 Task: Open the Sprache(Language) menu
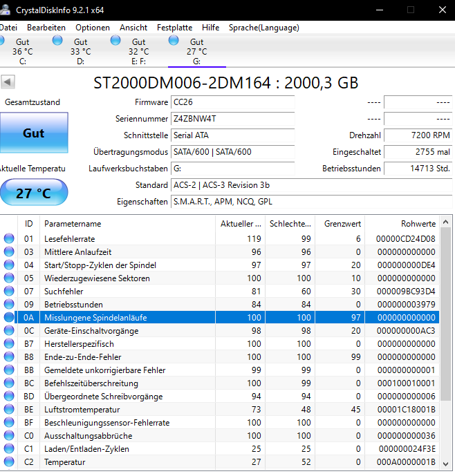[x=264, y=28]
